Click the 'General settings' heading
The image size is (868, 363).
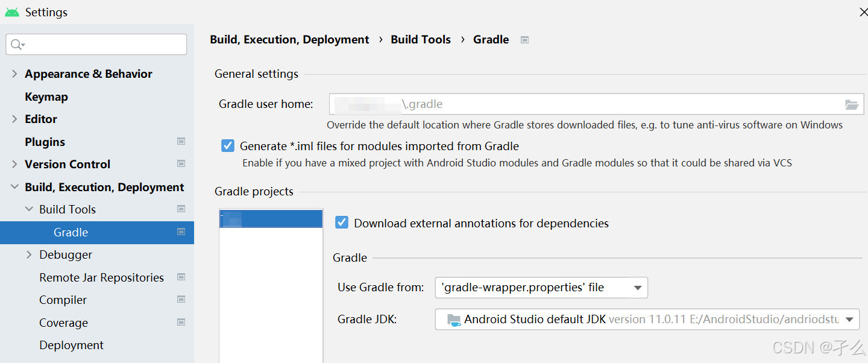256,74
